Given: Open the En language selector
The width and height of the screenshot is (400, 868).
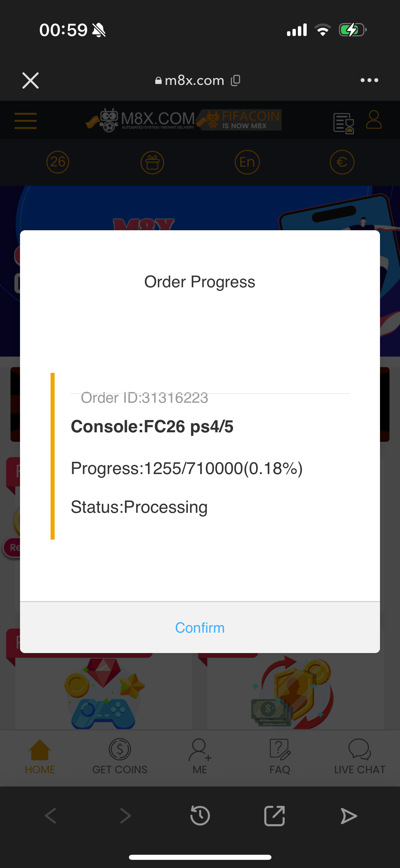Looking at the screenshot, I should point(247,162).
